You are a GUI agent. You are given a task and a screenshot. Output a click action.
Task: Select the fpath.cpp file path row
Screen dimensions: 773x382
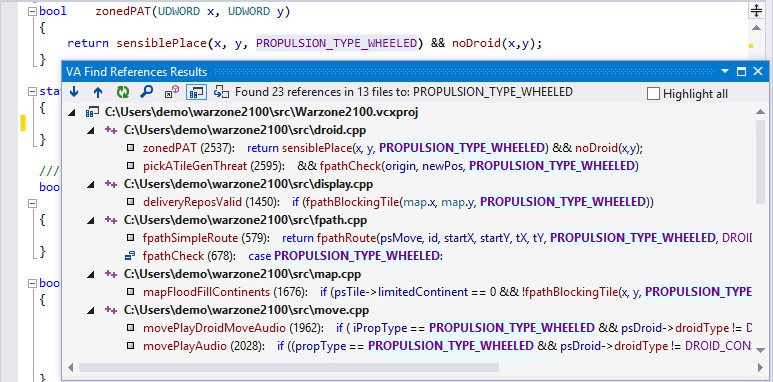coord(245,220)
